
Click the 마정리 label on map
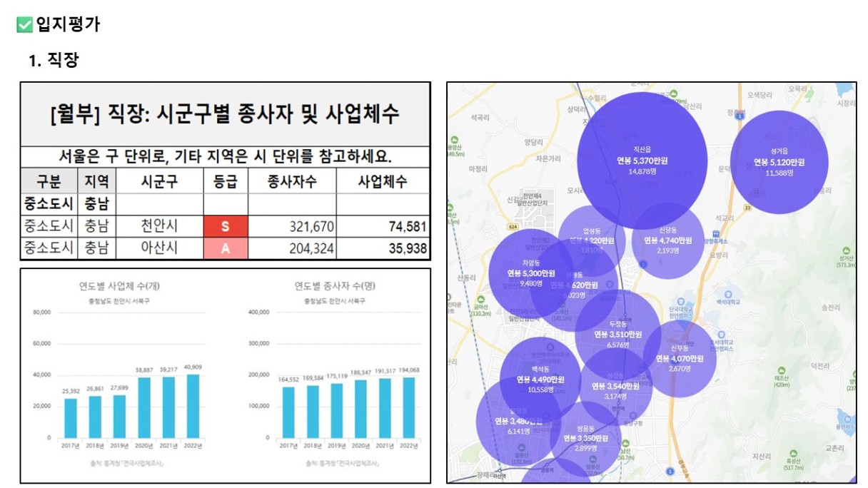point(477,169)
